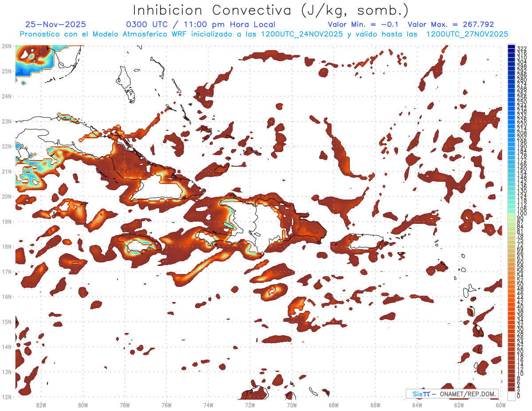Screen dimensions: 532x411
Task: Click the '68W' longitude label
Action: tap(334, 405)
